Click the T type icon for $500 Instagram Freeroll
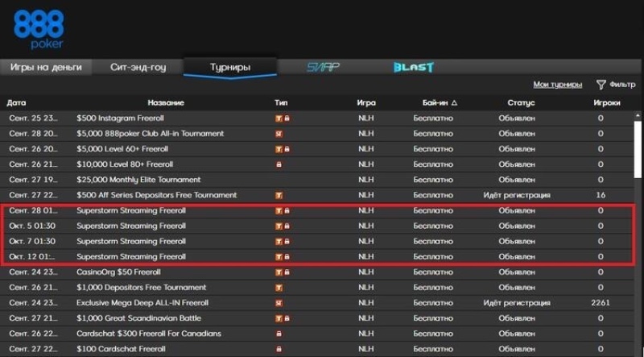The width and height of the screenshot is (644, 357). 279,118
